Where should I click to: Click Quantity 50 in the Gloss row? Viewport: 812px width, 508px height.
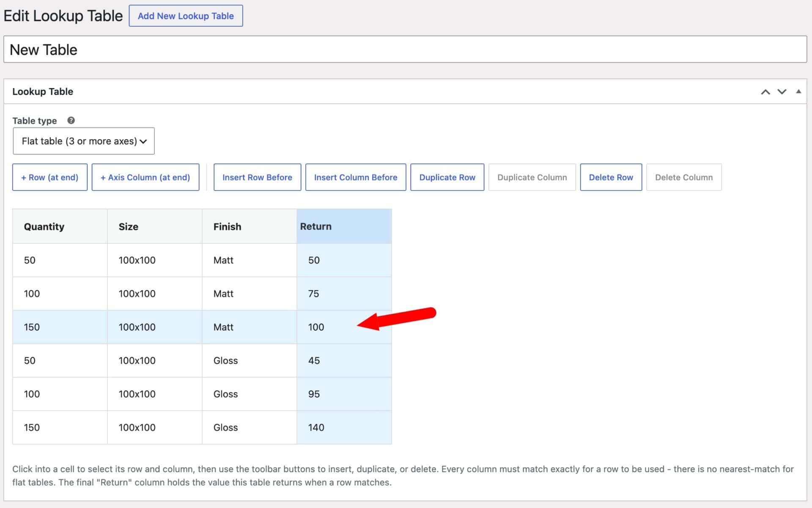click(60, 361)
